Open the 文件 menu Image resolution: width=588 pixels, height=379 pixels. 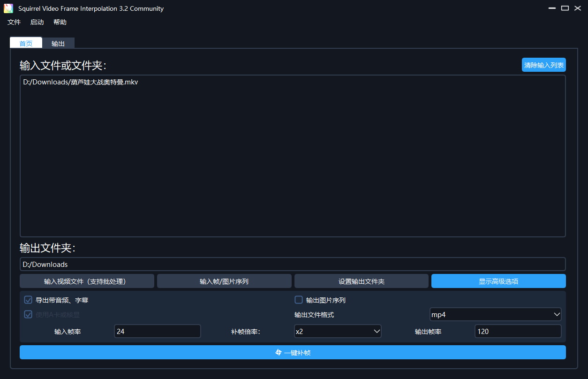click(x=14, y=23)
